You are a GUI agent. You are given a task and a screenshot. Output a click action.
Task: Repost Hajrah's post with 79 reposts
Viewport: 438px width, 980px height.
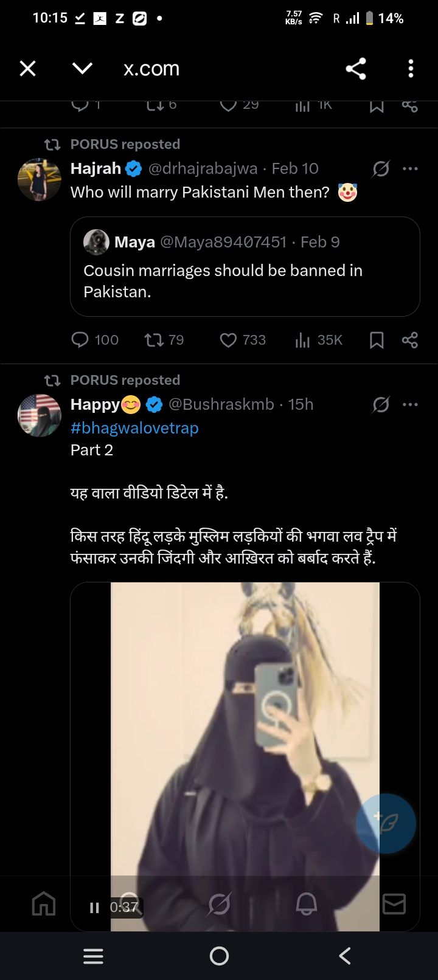[154, 340]
